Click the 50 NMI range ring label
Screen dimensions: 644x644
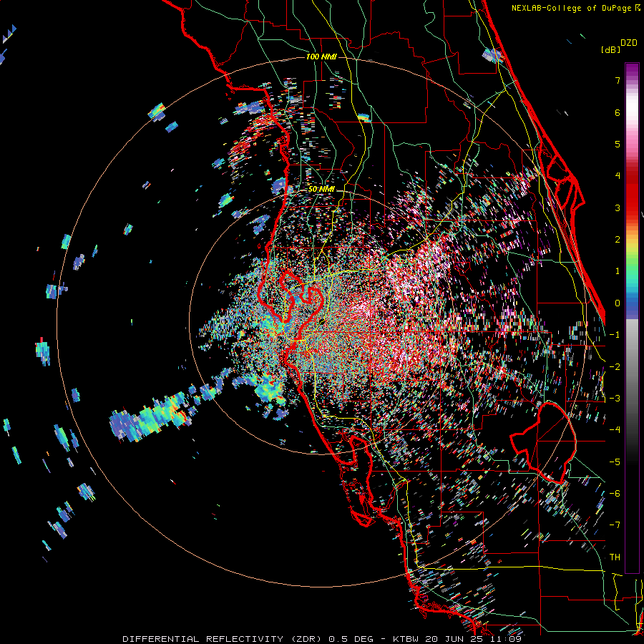coord(321,189)
